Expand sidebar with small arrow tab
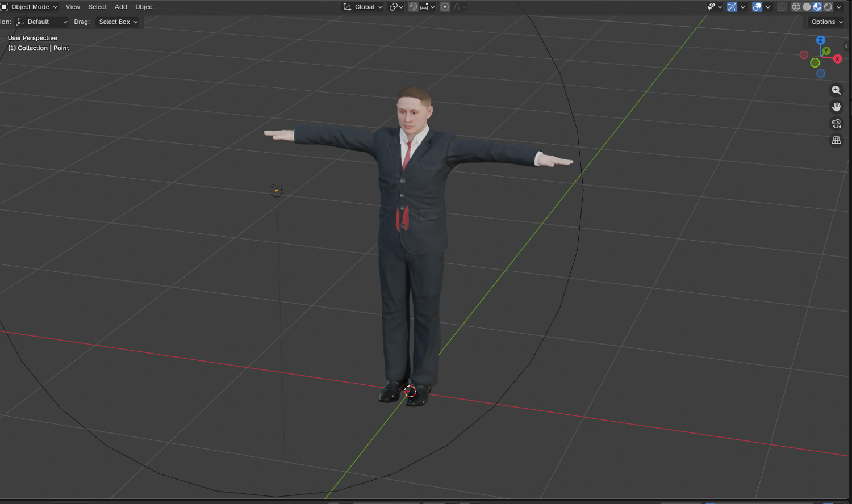The width and height of the screenshot is (852, 504). click(x=846, y=46)
